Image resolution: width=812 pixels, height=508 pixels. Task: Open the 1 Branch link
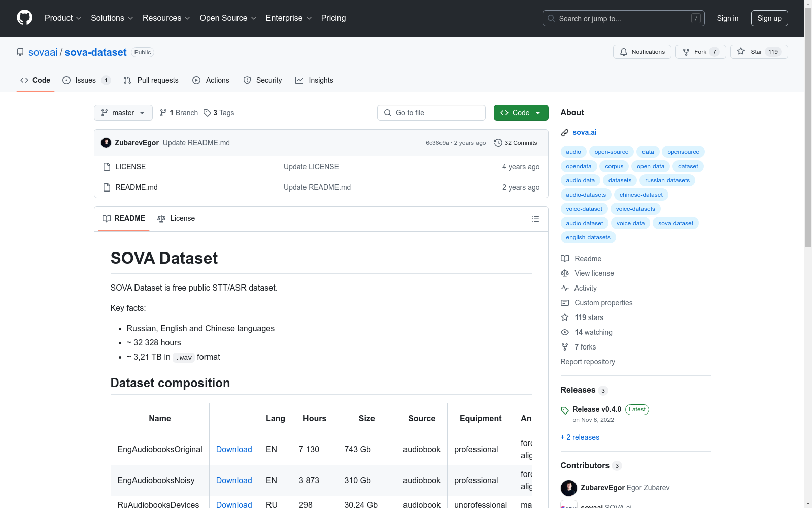coord(179,113)
